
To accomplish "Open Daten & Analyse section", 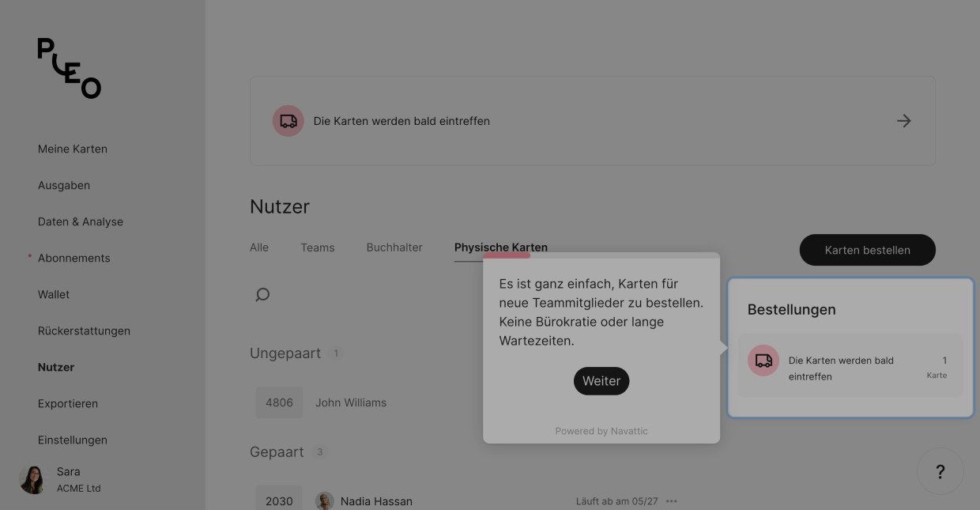I will click(x=81, y=221).
